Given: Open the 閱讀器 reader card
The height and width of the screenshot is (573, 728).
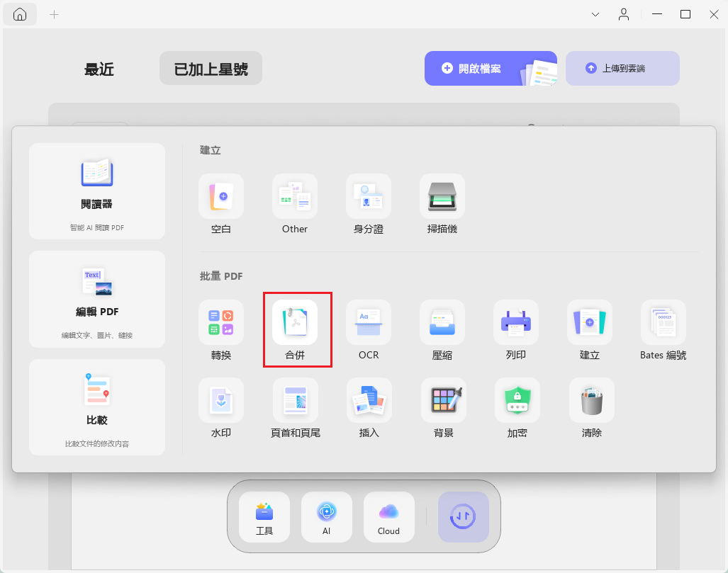Looking at the screenshot, I should click(97, 191).
